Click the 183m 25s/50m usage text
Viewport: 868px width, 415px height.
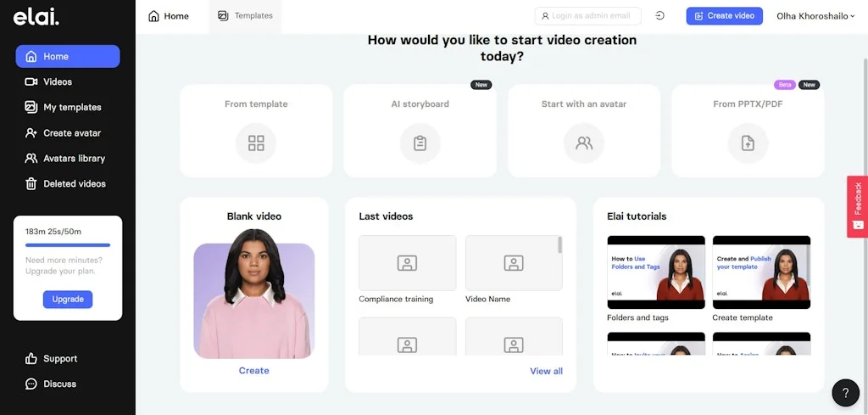53,232
